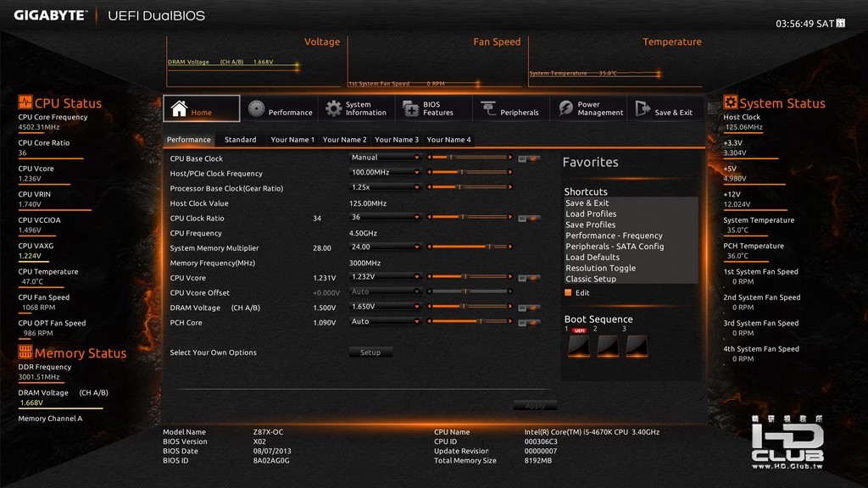This screenshot has height=488, width=868.
Task: Click the System Status header icon
Action: [x=730, y=103]
